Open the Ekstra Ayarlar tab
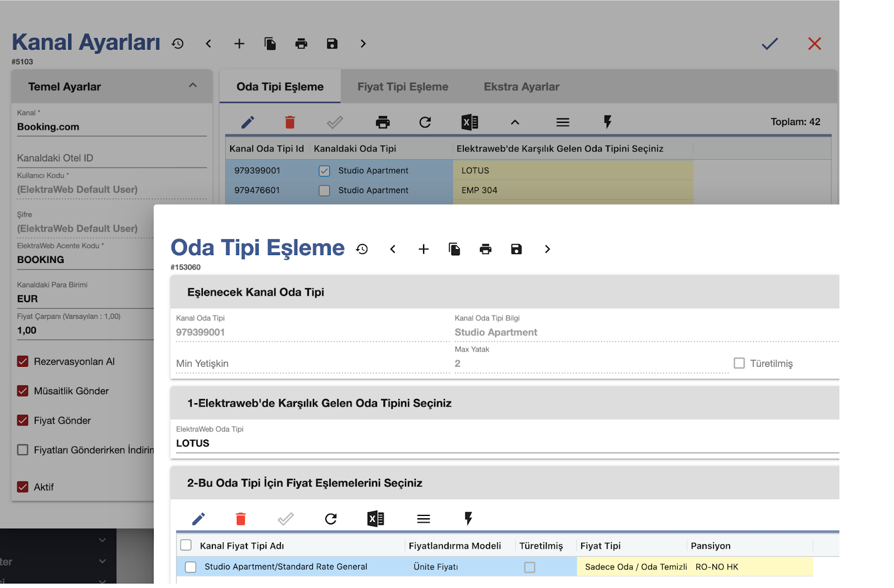This screenshot has height=588, width=894. click(521, 87)
